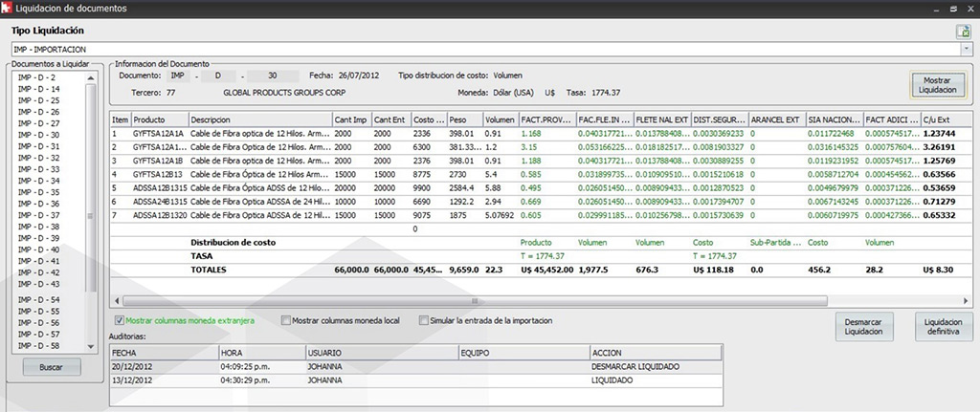The image size is (980, 412).
Task: Click the document number field 30
Action: 273,76
